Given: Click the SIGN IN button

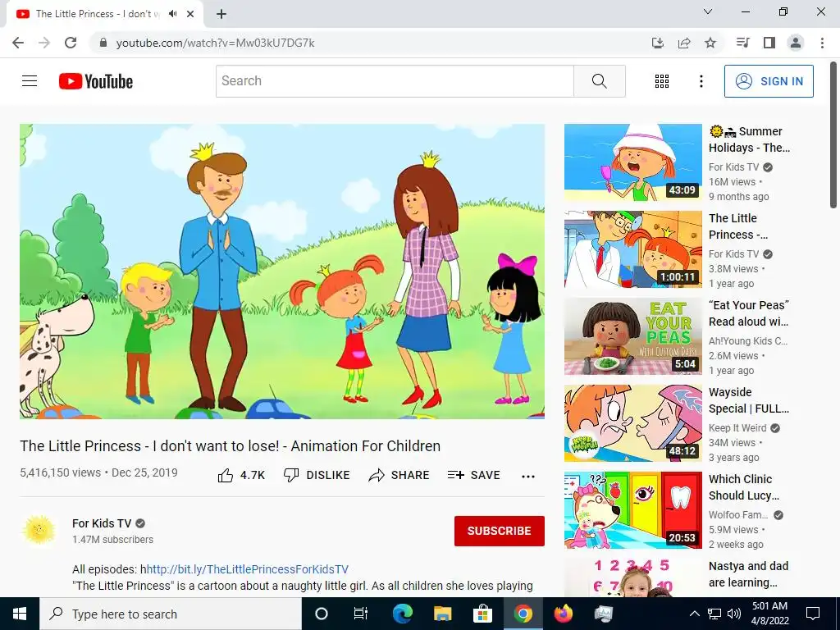Looking at the screenshot, I should (769, 81).
